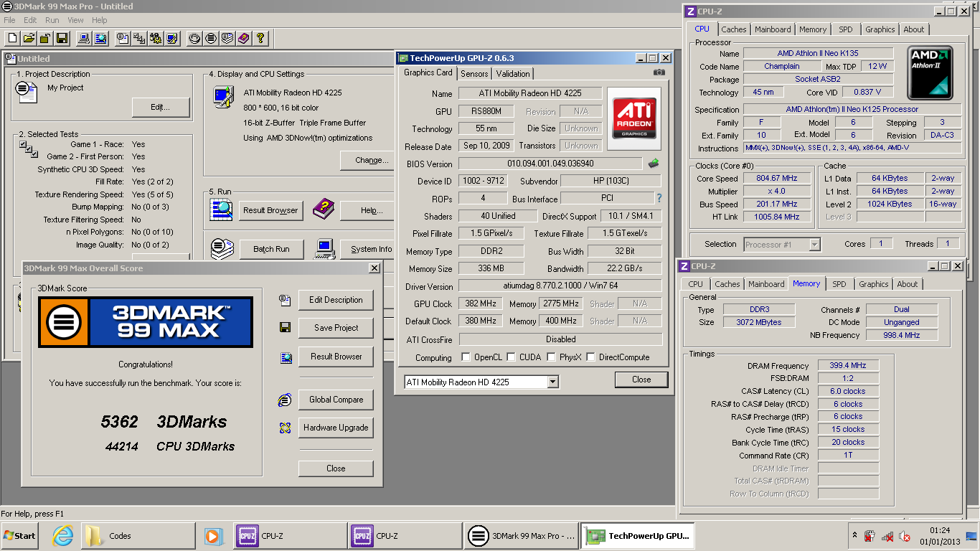Click the muted volume tray icon

point(905,536)
